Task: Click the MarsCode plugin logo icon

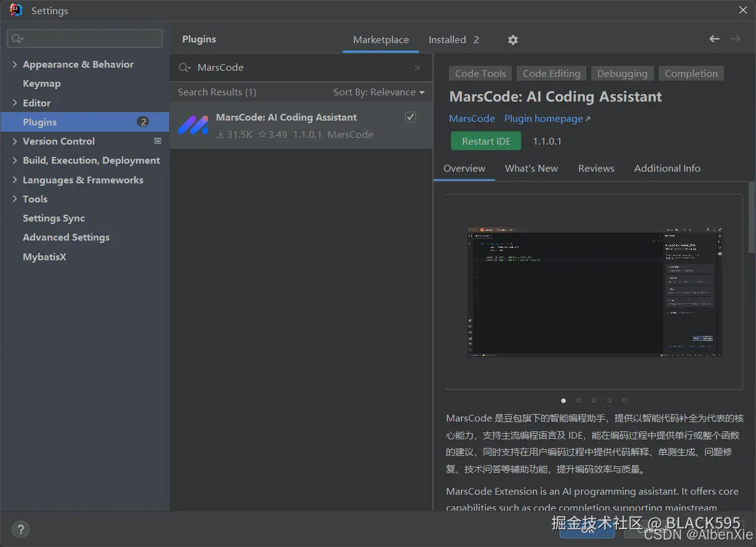Action: coord(193,126)
